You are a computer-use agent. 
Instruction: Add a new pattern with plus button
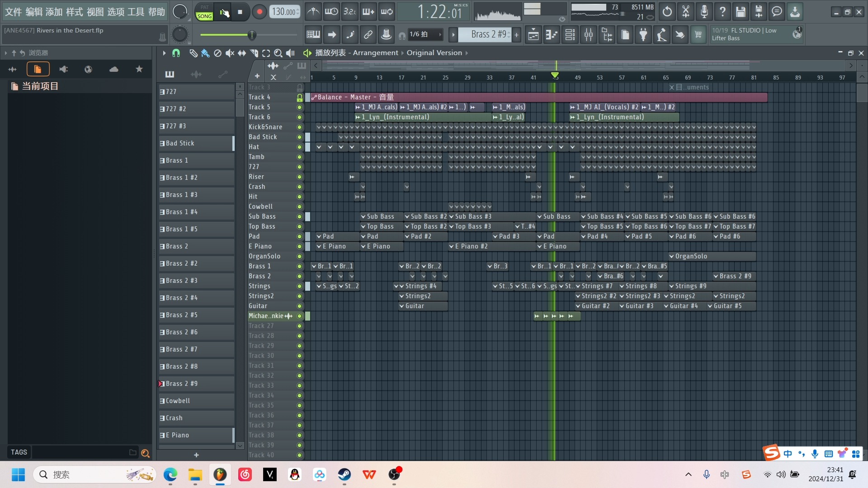(x=516, y=34)
